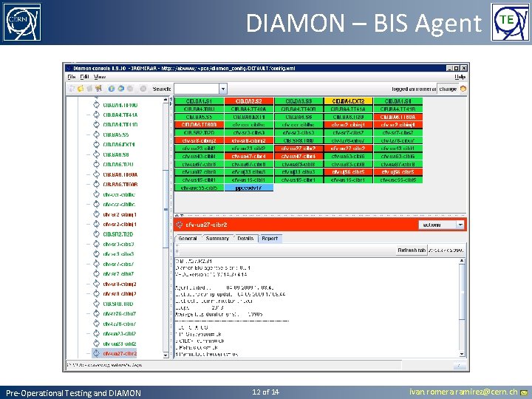Click tree icon beside CIB.SR2.TI2D

pos(96,234)
